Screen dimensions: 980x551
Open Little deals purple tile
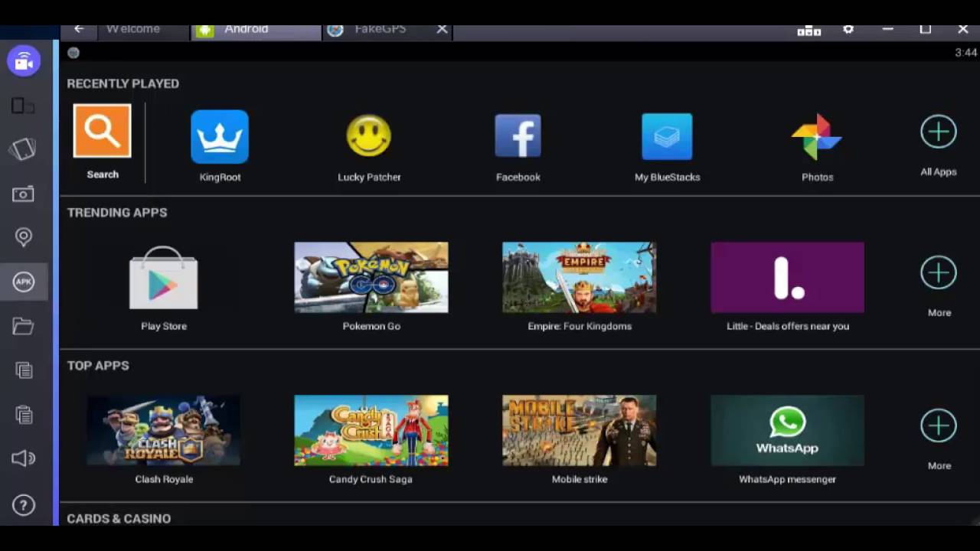tap(787, 278)
